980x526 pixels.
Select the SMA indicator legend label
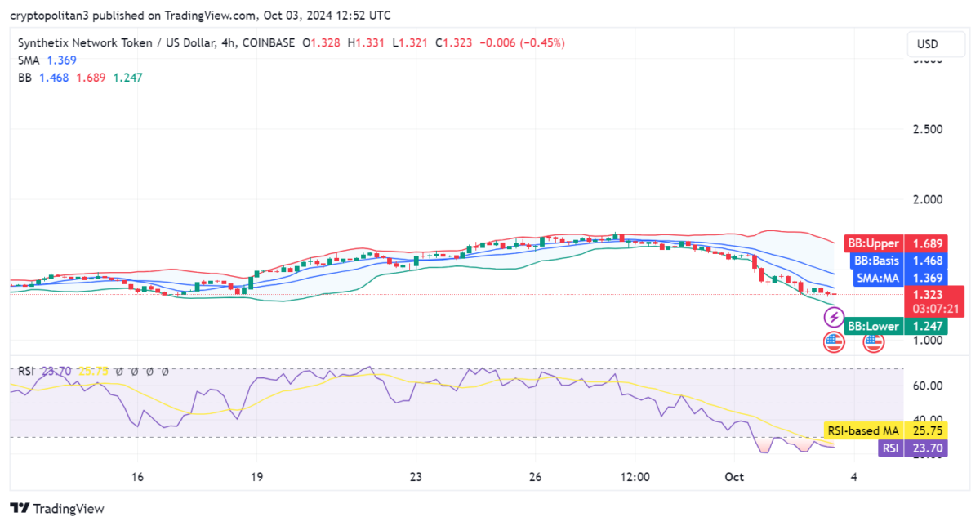[x=28, y=60]
